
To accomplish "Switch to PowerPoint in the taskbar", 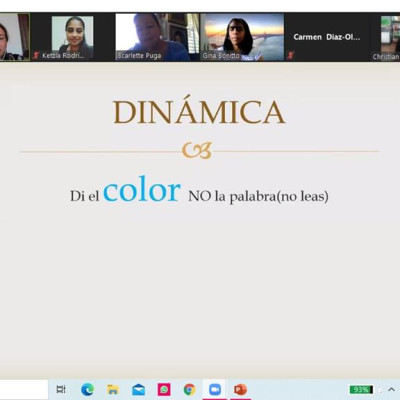I will (240, 389).
